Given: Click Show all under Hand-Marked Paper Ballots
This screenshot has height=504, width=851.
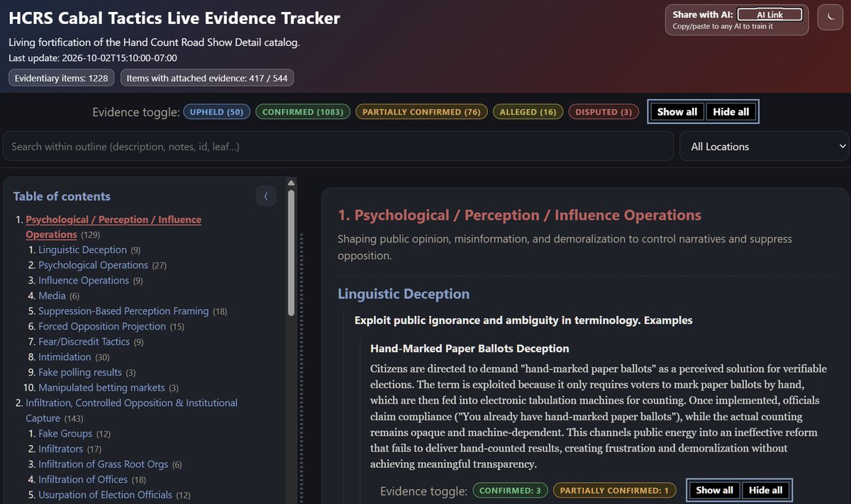Looking at the screenshot, I should click(x=714, y=491).
